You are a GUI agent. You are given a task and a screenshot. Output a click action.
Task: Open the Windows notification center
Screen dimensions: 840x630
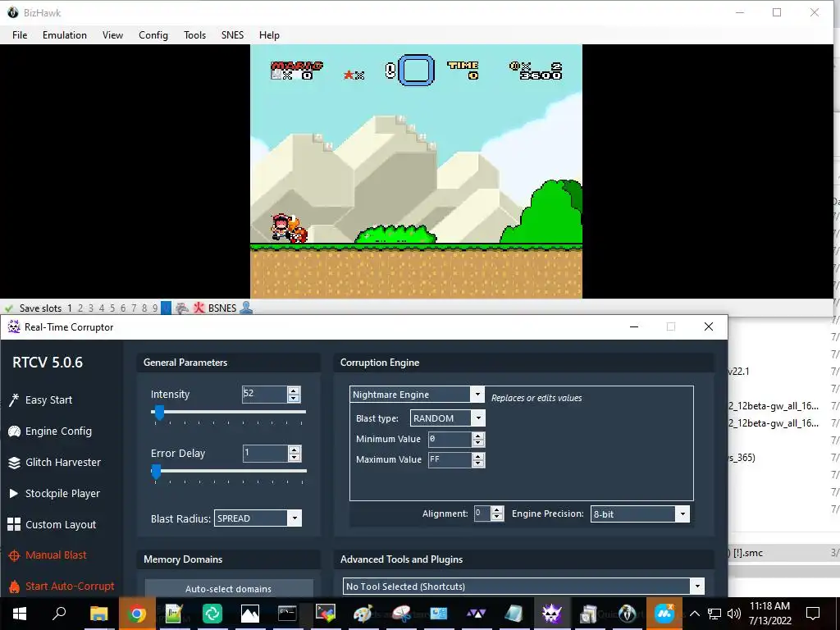click(x=813, y=614)
